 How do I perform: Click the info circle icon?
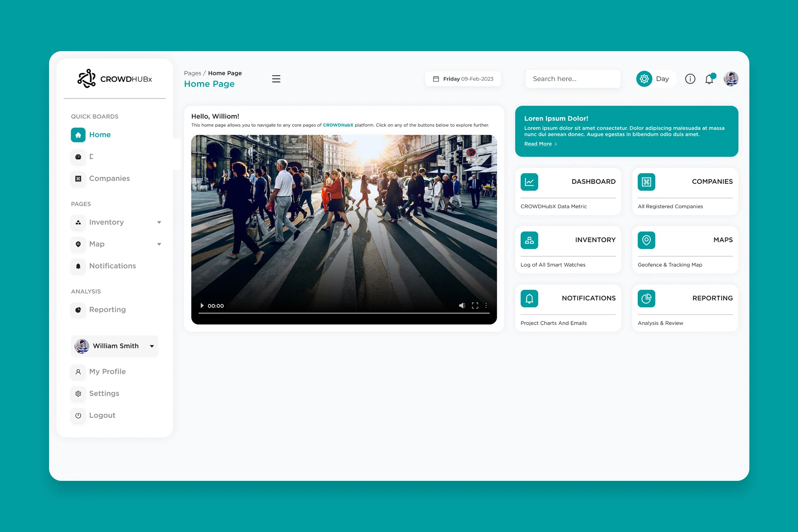point(690,79)
